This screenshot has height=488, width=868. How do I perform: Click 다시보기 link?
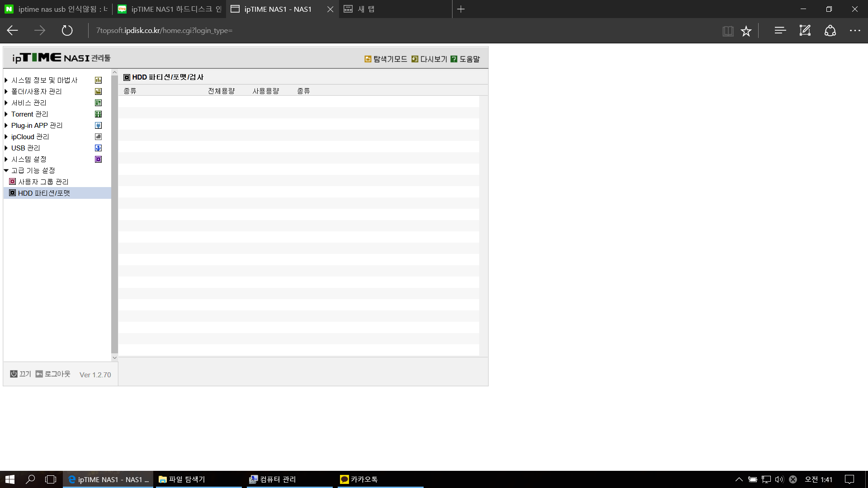coord(429,59)
